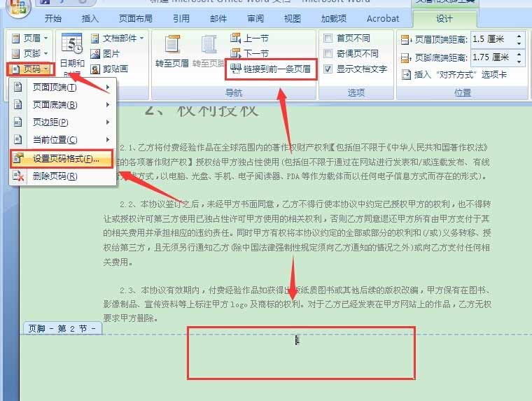Select 删除页码(R) menu entry
This screenshot has width=532, height=401.
(x=63, y=176)
